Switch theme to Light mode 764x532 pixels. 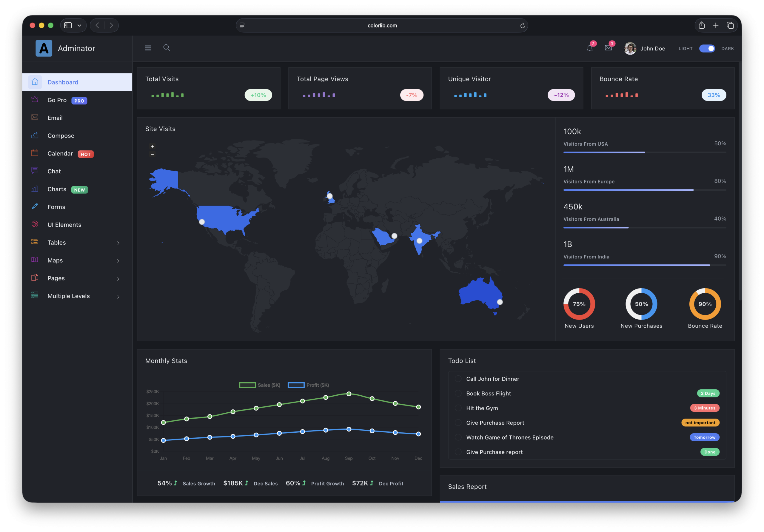[685, 49]
